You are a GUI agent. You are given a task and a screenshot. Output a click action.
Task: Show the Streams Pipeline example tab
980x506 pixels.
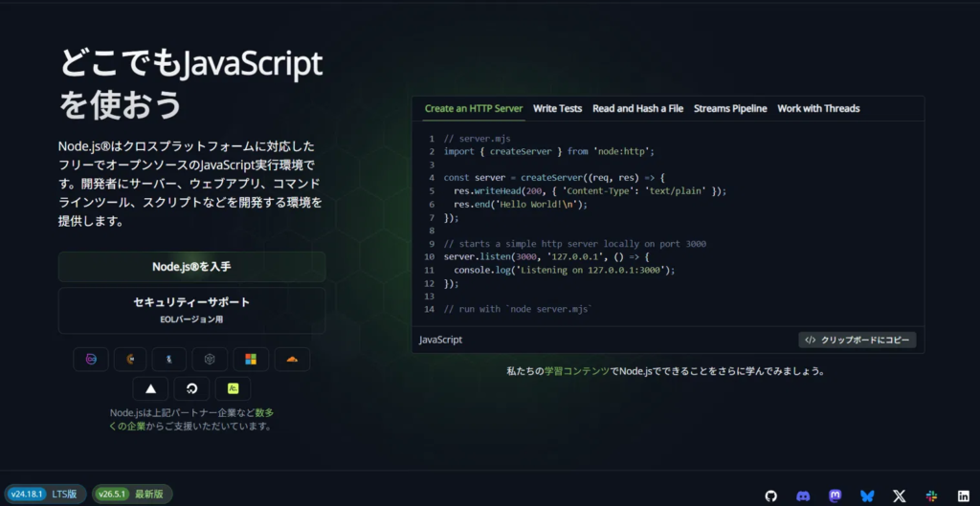pos(730,109)
